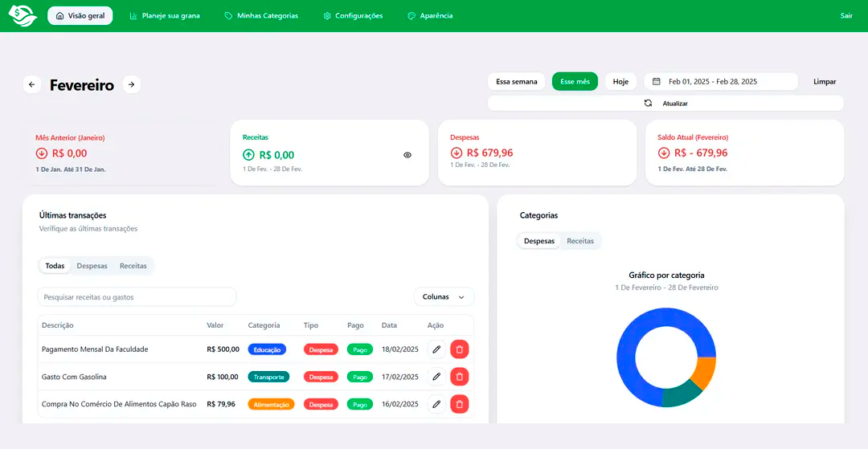
Task: Open Visão geral in the top navigation
Action: point(80,15)
